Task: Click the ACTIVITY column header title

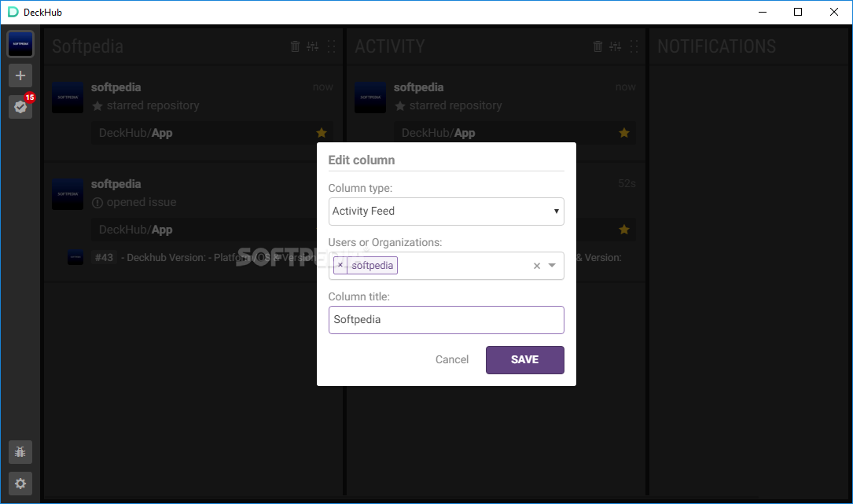Action: (389, 46)
